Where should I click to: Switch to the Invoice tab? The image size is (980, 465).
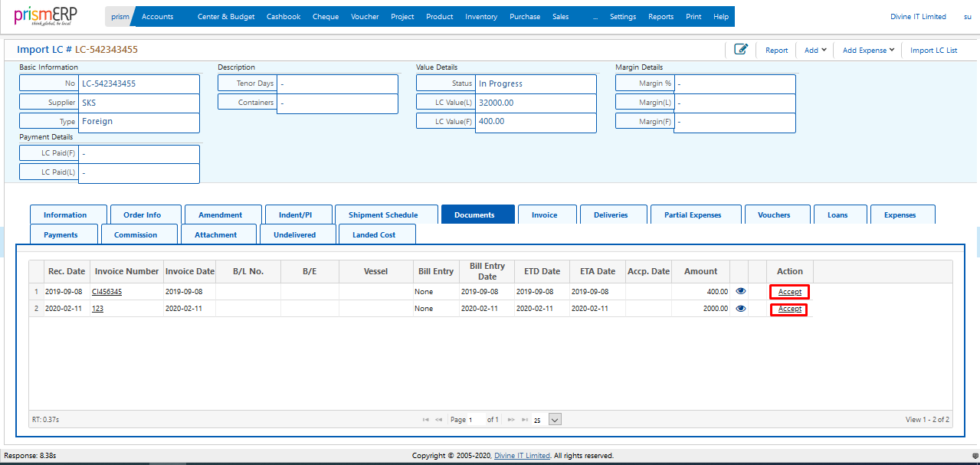547,214
